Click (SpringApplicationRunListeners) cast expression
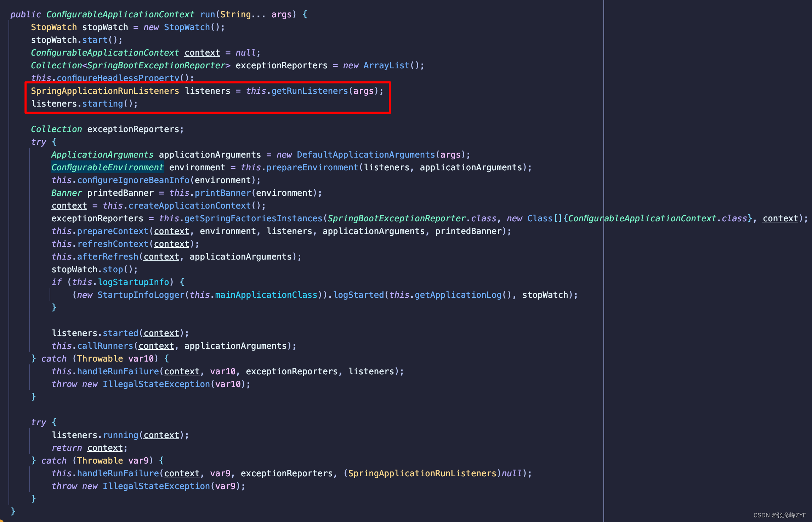 click(x=422, y=473)
